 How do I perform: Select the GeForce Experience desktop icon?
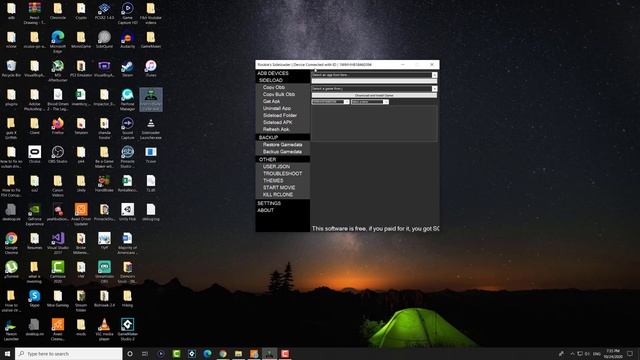[x=34, y=214]
